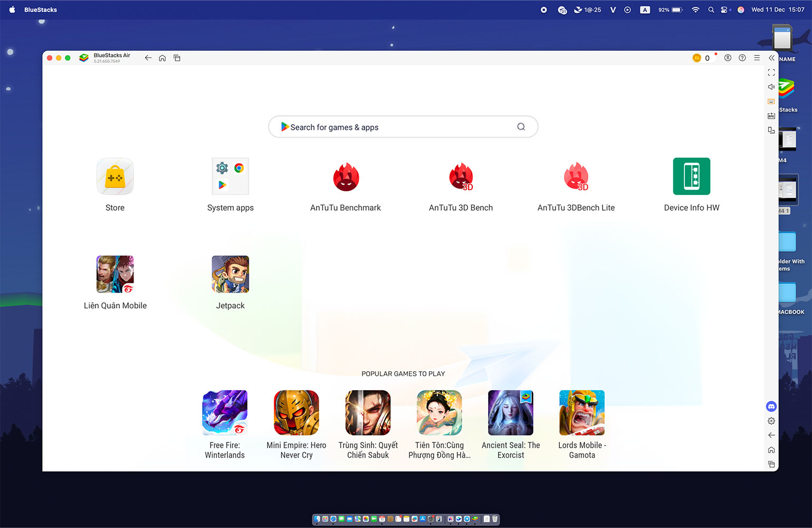812x528 pixels.
Task: Open Mini Empire: Hero Never Cry
Action: tap(297, 412)
